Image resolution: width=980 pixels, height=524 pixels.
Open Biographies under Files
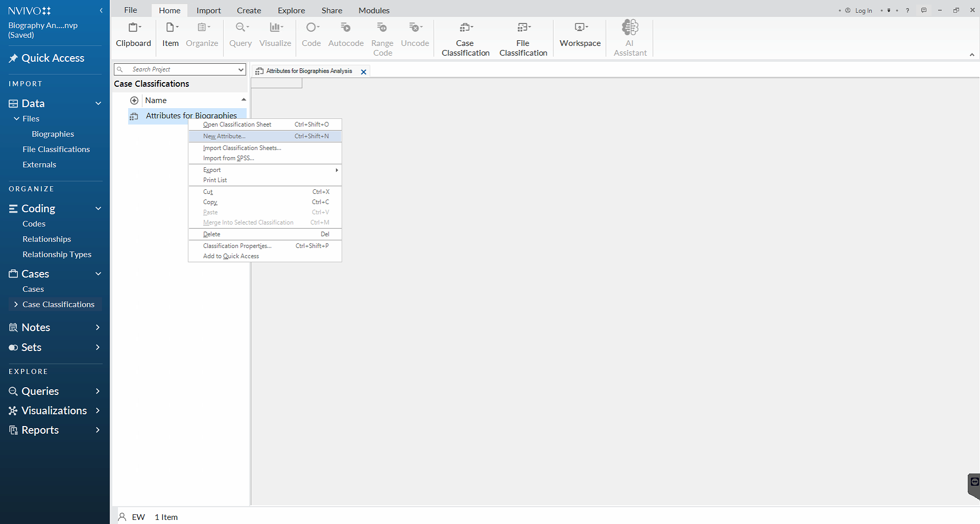click(53, 134)
